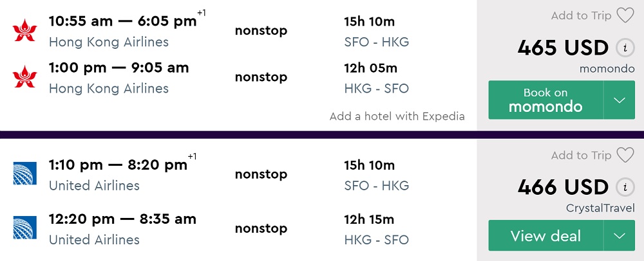
Task: Click Add to Trip for 465 USD fare
Action: [581, 15]
